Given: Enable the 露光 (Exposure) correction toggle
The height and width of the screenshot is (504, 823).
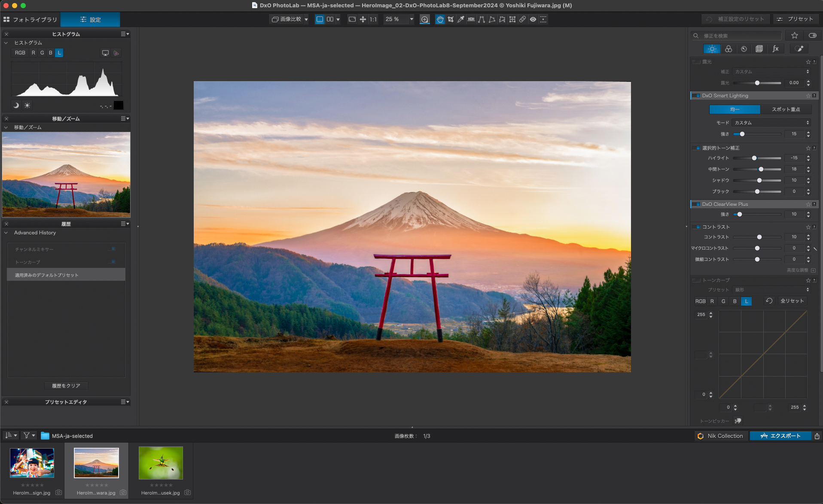Looking at the screenshot, I should tap(696, 61).
